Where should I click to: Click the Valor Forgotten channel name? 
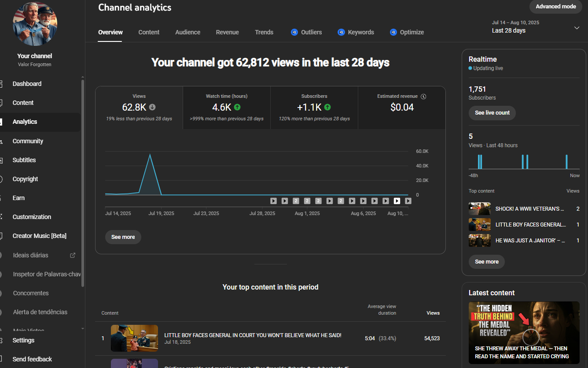tap(35, 64)
